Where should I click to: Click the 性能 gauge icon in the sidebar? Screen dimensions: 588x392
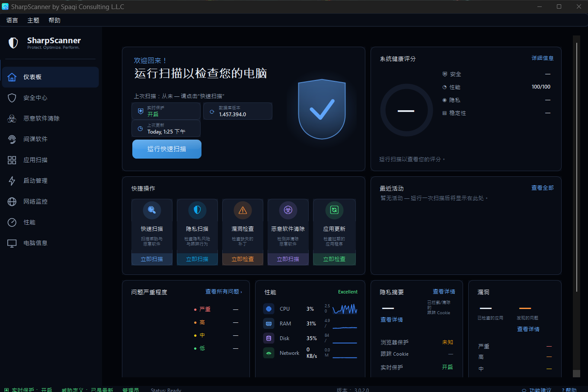[x=12, y=222]
